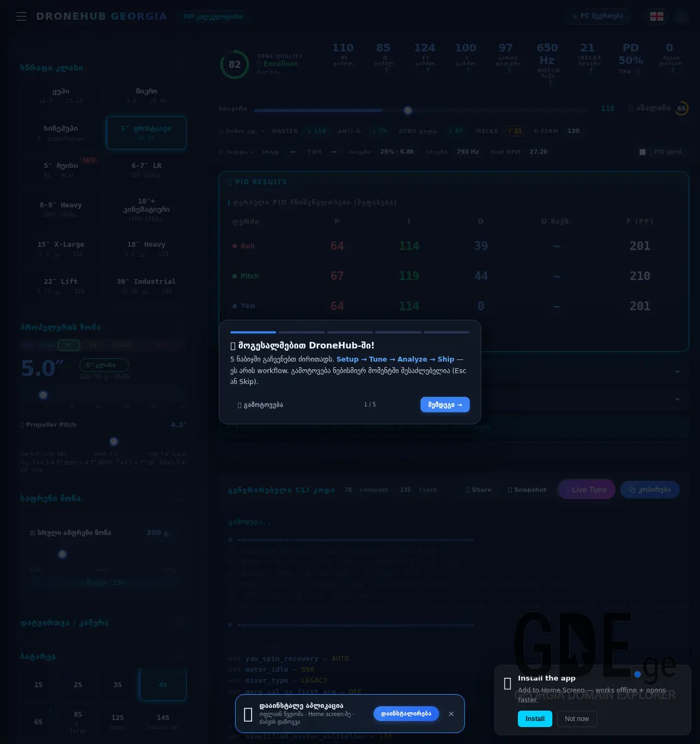
Task: Select the 3S battery option
Action: click(x=118, y=685)
